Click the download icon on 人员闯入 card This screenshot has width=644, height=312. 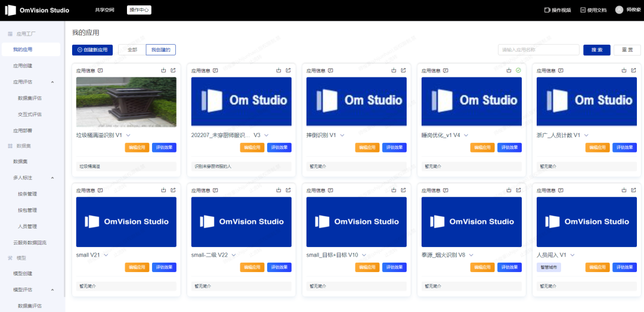pyautogui.click(x=624, y=191)
